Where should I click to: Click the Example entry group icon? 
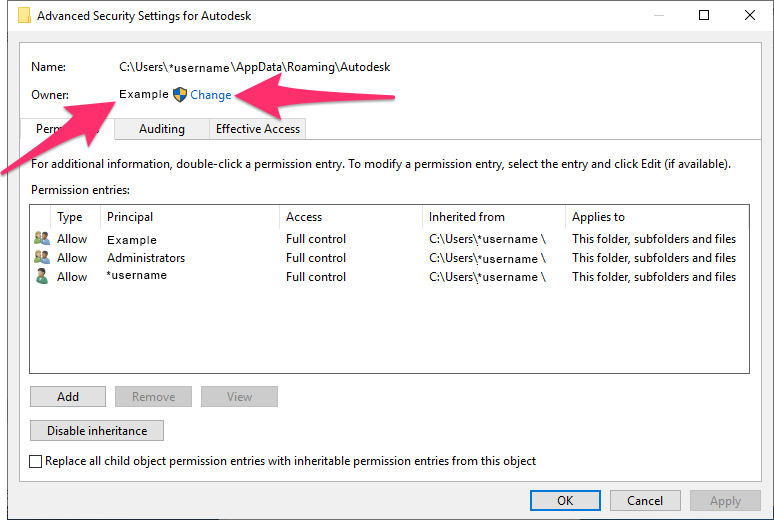41,239
